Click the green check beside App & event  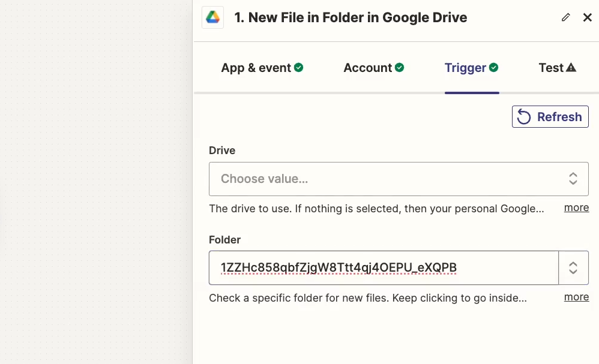tap(299, 68)
